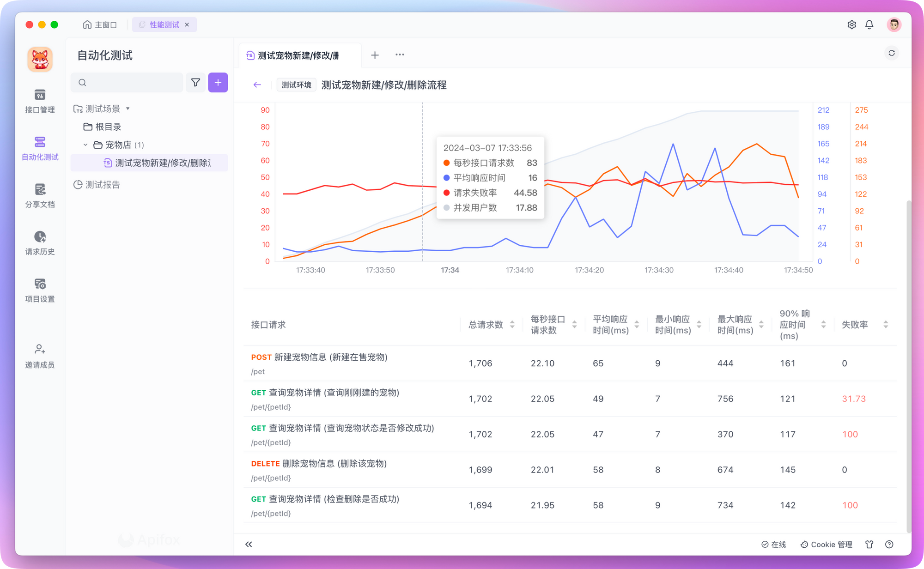The image size is (924, 569).
Task: Sort by 90% 响应时间 column
Action: coord(823,325)
